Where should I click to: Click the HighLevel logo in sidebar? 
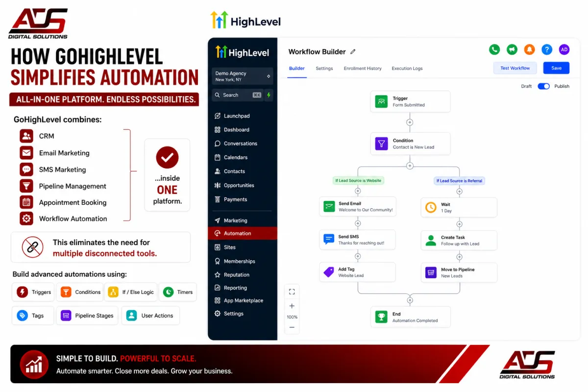(242, 52)
